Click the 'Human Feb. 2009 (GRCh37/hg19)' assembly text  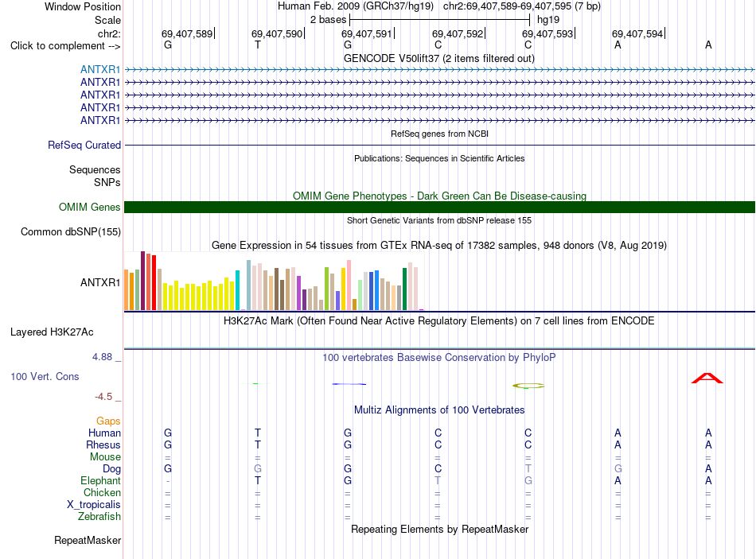(x=356, y=6)
